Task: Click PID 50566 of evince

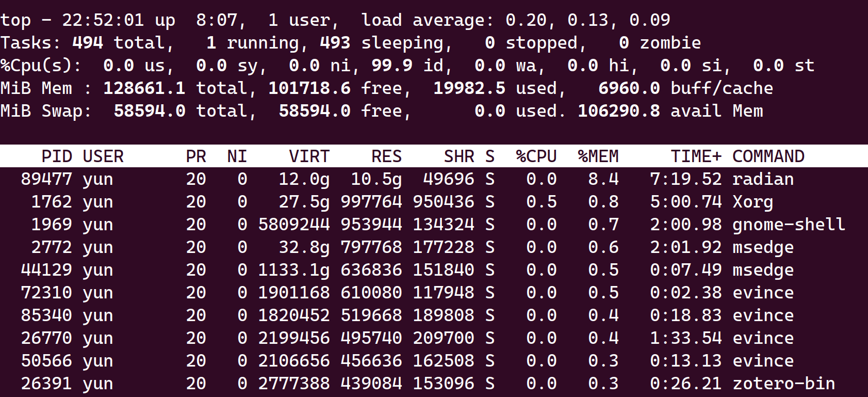Action: [46, 361]
